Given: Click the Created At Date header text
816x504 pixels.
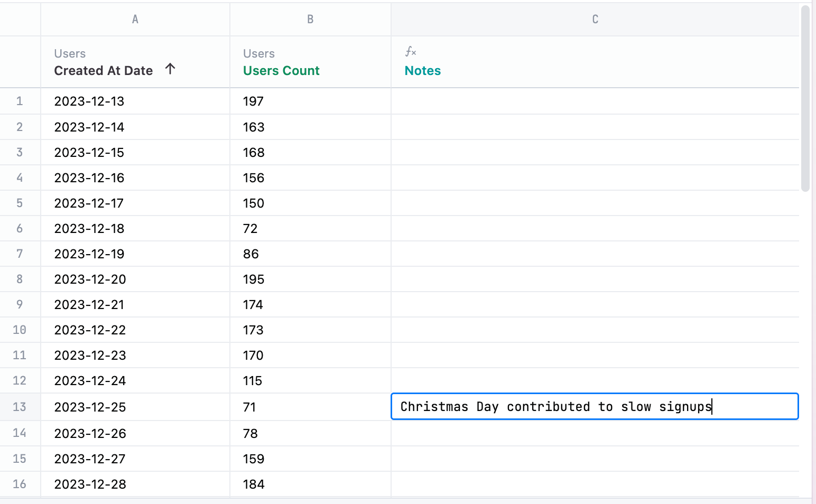Looking at the screenshot, I should [x=103, y=70].
